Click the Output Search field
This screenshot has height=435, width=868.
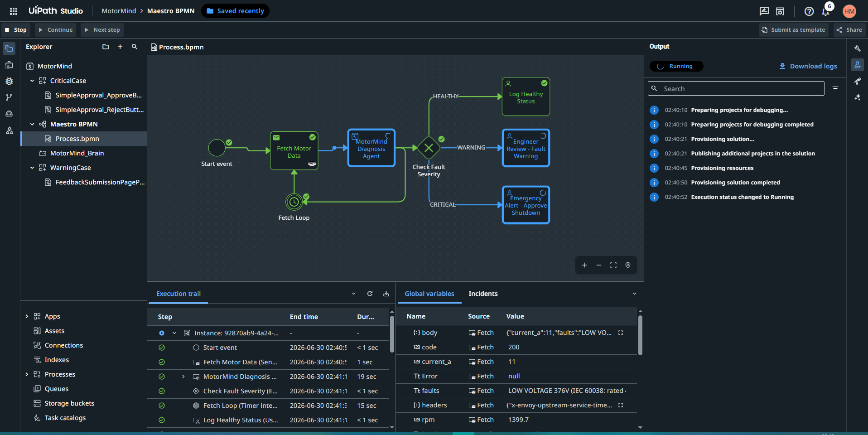[736, 88]
